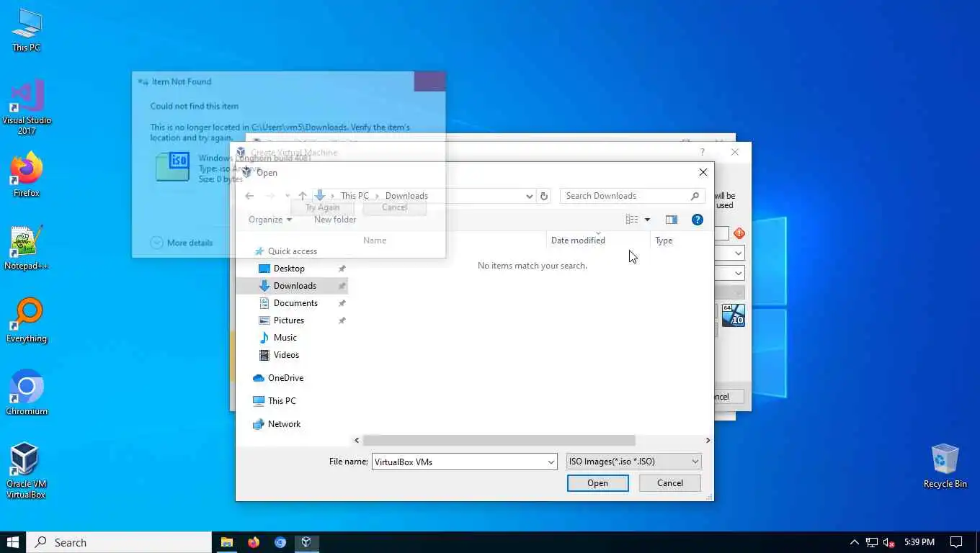Click the Open button

tap(597, 483)
